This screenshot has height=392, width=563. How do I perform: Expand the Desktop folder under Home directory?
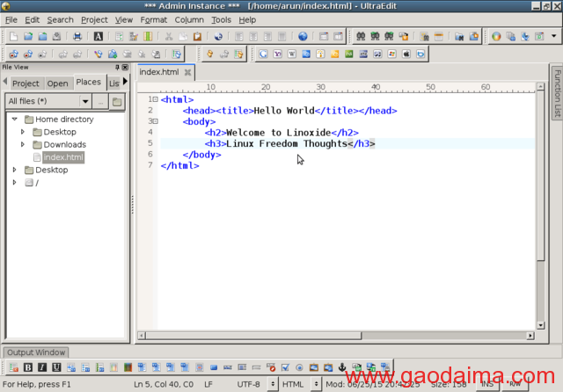click(x=23, y=132)
